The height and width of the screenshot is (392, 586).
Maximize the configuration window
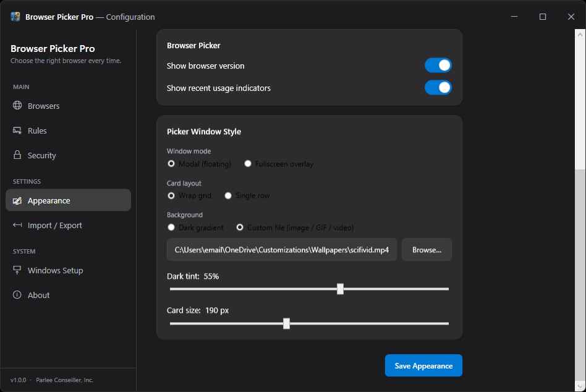click(x=543, y=17)
